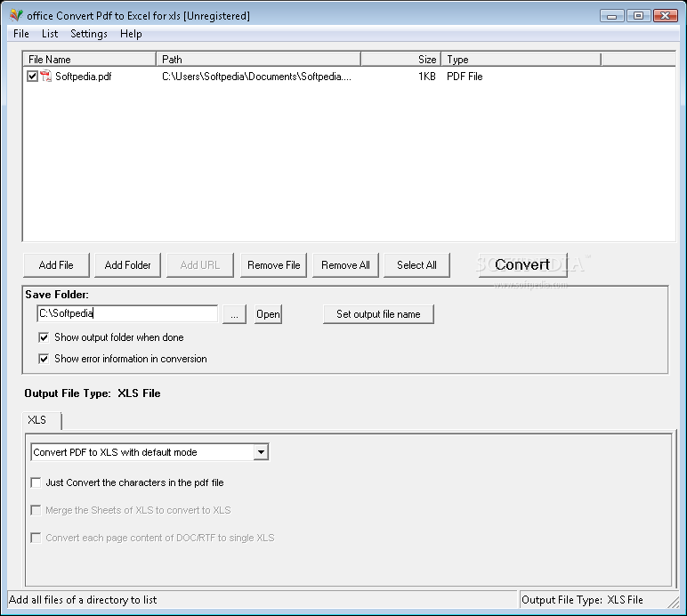Select the Softpedia.pdf file name
Viewport: 687px width, 616px height.
tap(84, 77)
